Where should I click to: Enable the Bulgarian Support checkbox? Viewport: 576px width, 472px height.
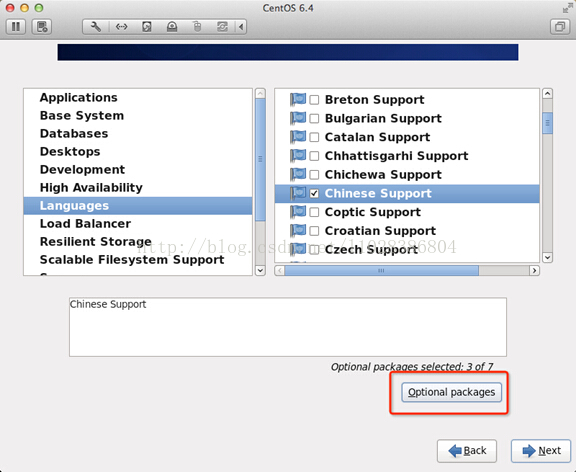point(314,119)
